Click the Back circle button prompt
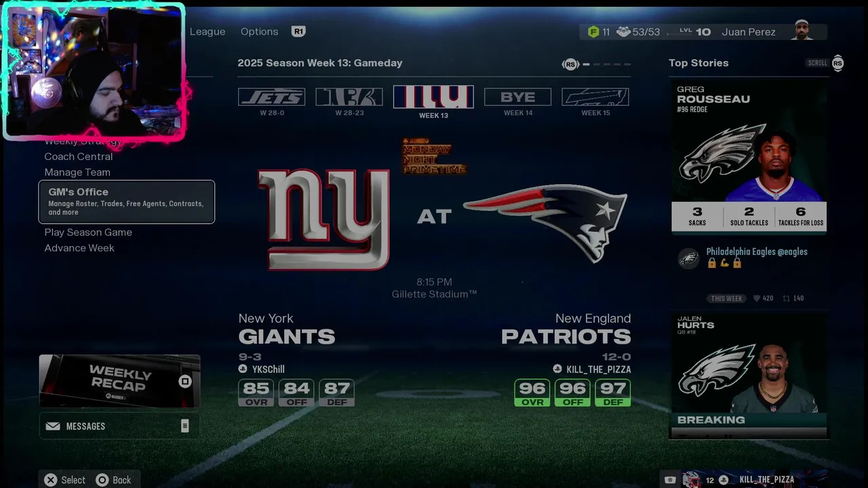Viewport: 868px width, 488px height. (x=113, y=480)
